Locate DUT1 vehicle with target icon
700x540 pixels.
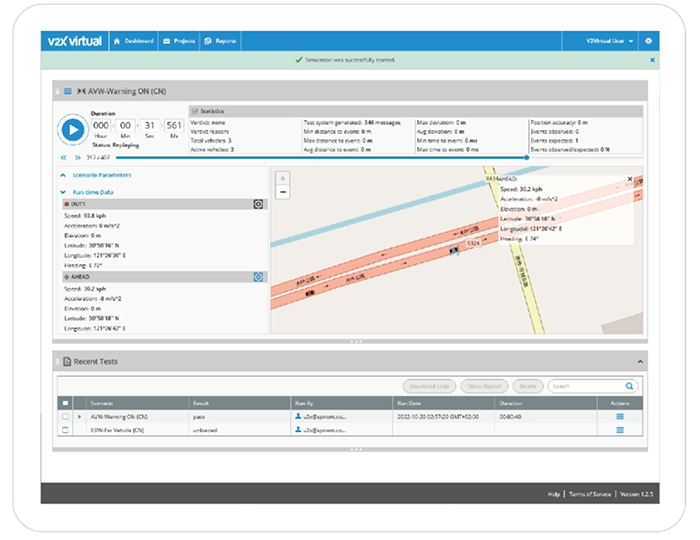258,204
